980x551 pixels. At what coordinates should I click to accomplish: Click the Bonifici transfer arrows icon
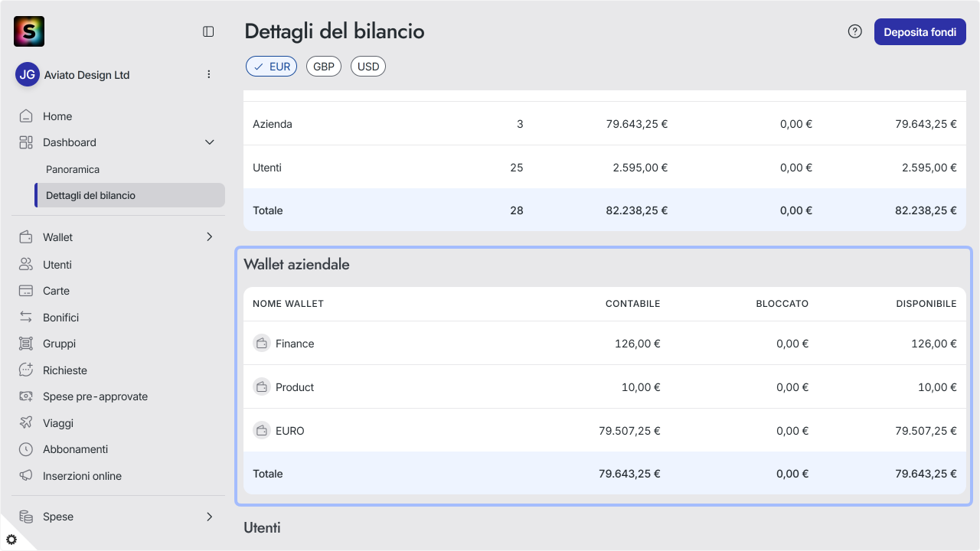(x=26, y=318)
